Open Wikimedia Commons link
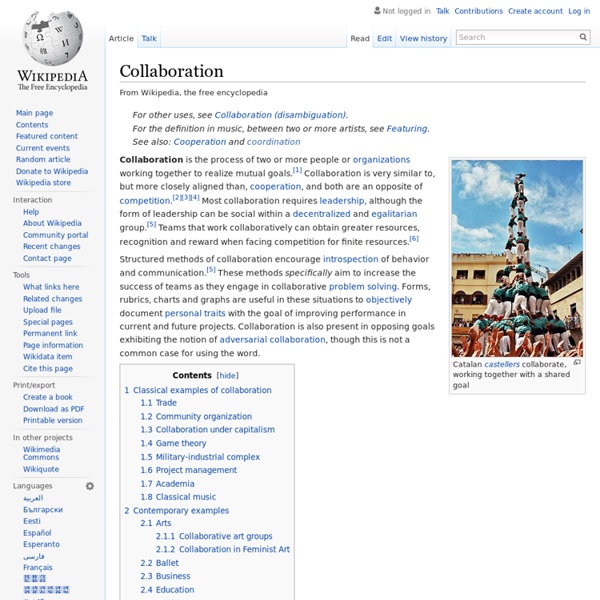 click(x=41, y=453)
